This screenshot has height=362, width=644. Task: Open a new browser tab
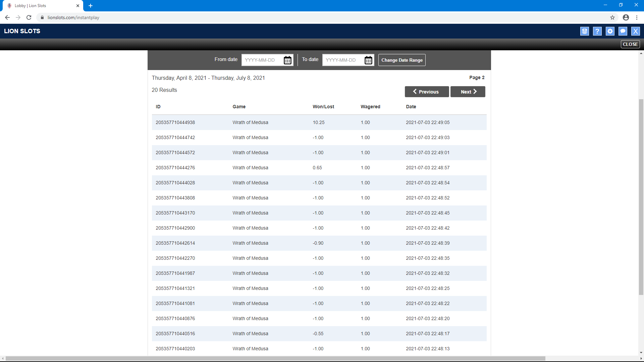coord(91,6)
